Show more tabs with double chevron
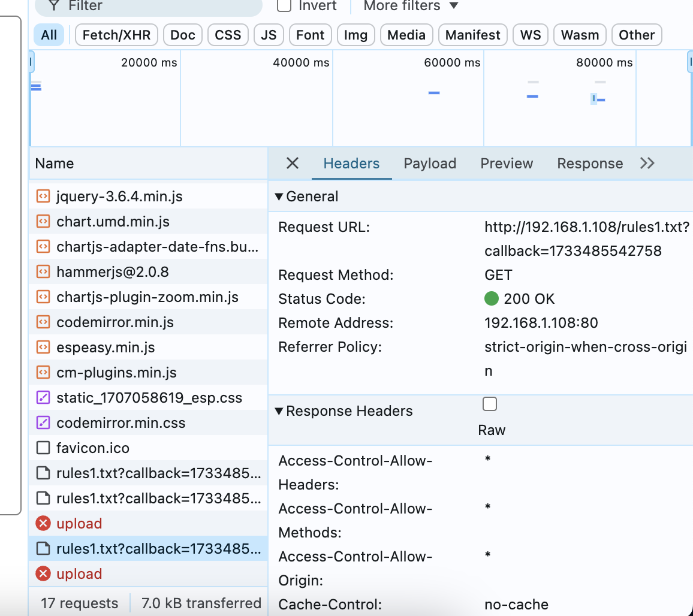Screen dimensions: 693x616 [647, 164]
